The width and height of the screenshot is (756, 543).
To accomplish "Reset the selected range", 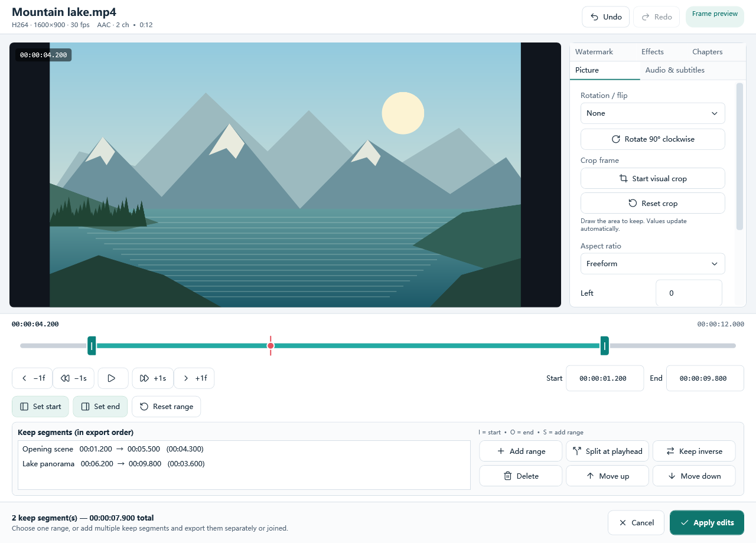I will coord(167,407).
